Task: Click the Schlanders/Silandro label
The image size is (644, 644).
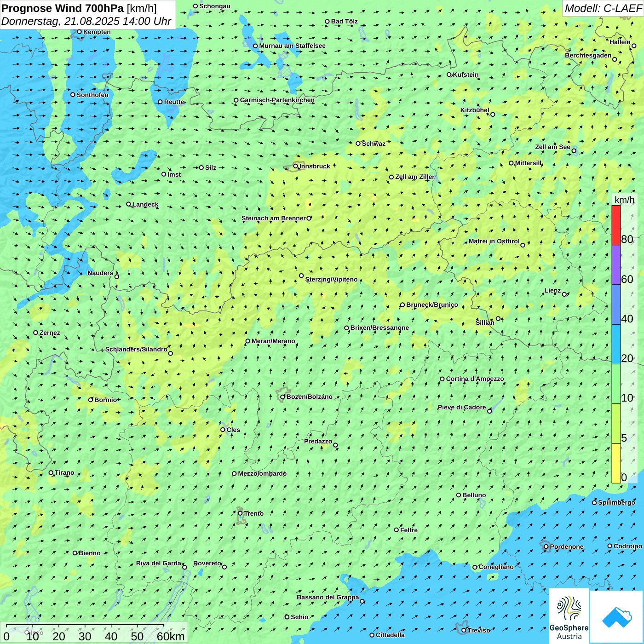Action: (137, 349)
